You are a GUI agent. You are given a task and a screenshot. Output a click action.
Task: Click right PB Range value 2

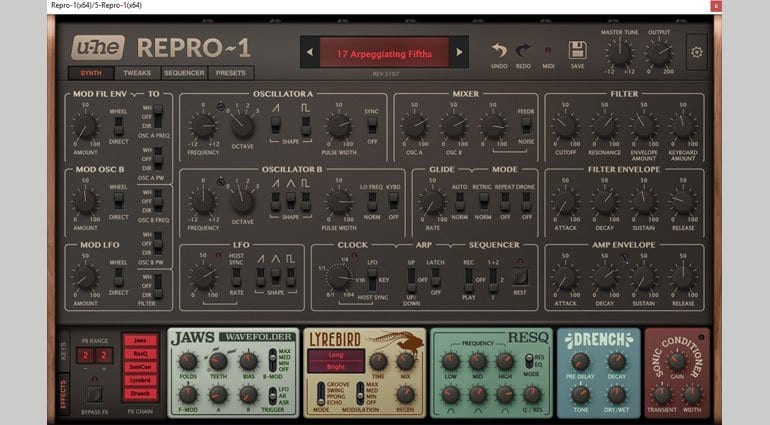point(104,355)
